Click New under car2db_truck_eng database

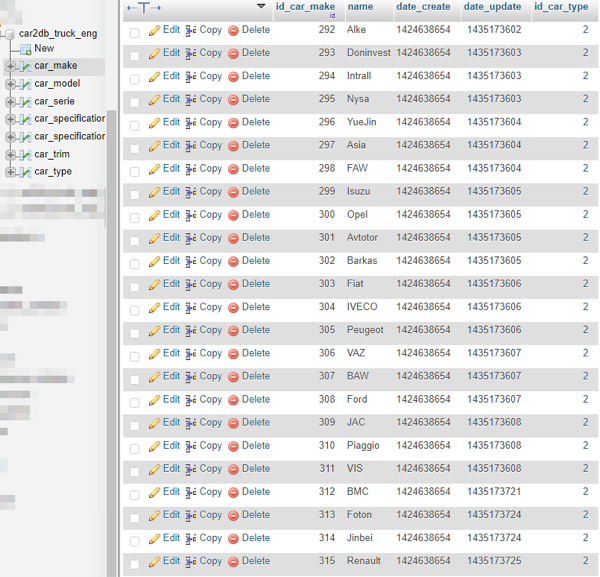pos(44,49)
